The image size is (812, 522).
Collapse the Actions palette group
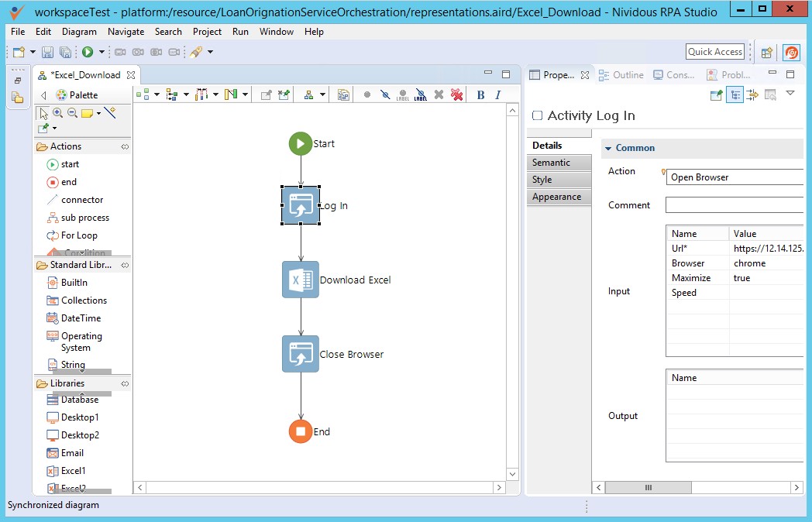click(125, 146)
